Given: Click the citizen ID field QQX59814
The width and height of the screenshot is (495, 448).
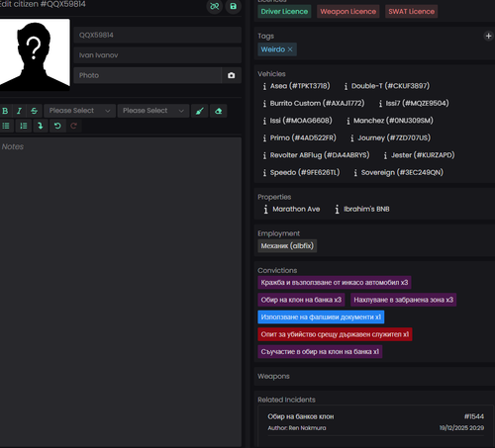Looking at the screenshot, I should pyautogui.click(x=157, y=35).
